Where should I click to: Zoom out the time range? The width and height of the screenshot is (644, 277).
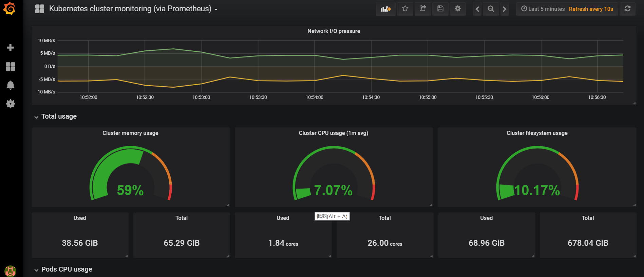[x=491, y=9]
